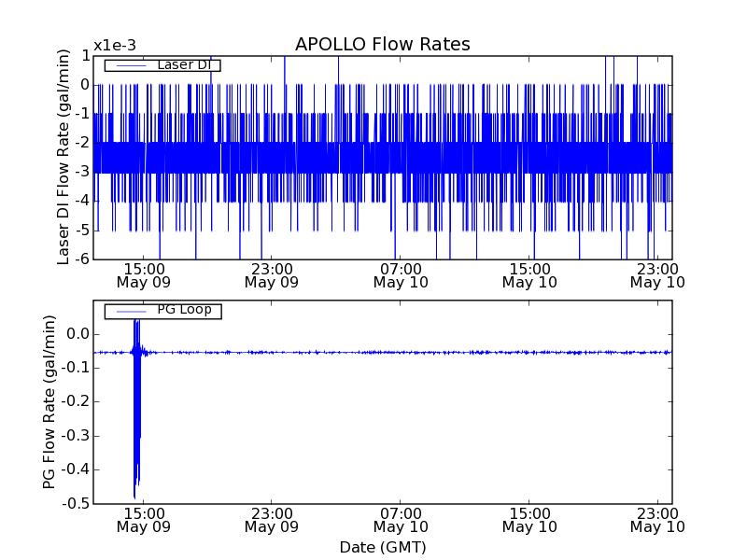Viewport: 747px width, 560px height.
Task: Click the -0.3 y-axis tick of bottom plot
Action: [75, 436]
